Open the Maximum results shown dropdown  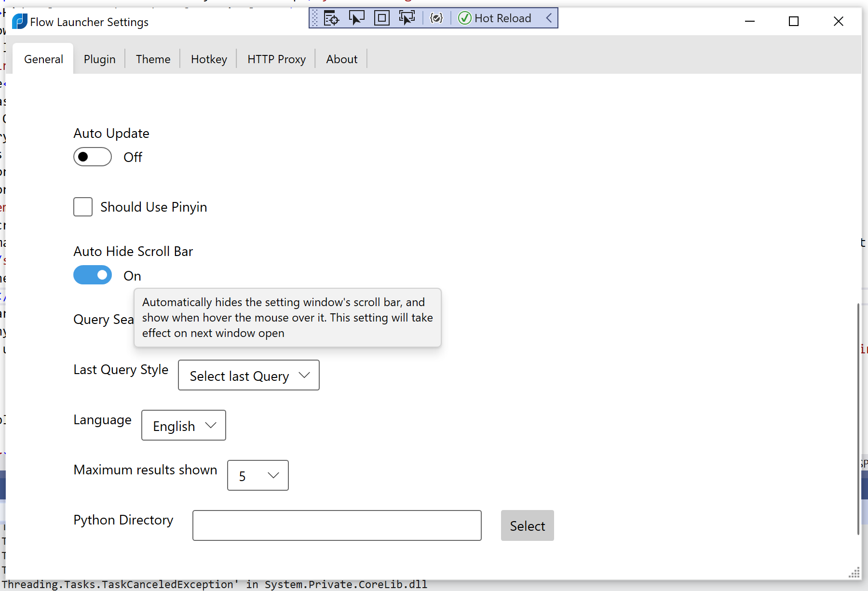pos(258,475)
